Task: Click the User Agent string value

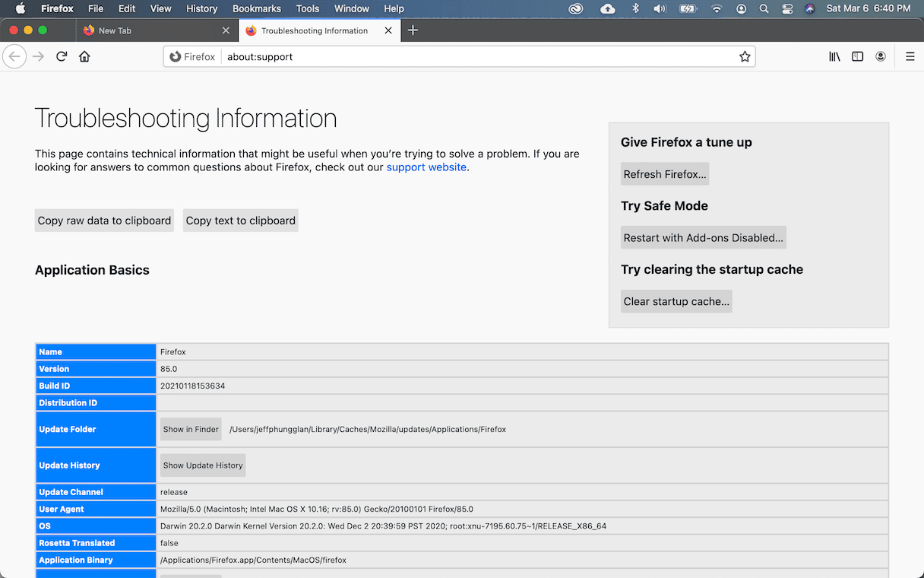Action: [x=317, y=509]
